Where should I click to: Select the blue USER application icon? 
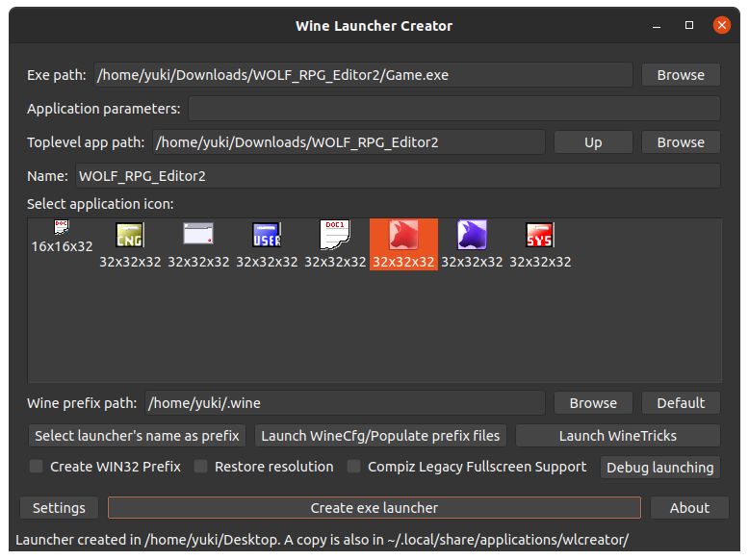[267, 244]
